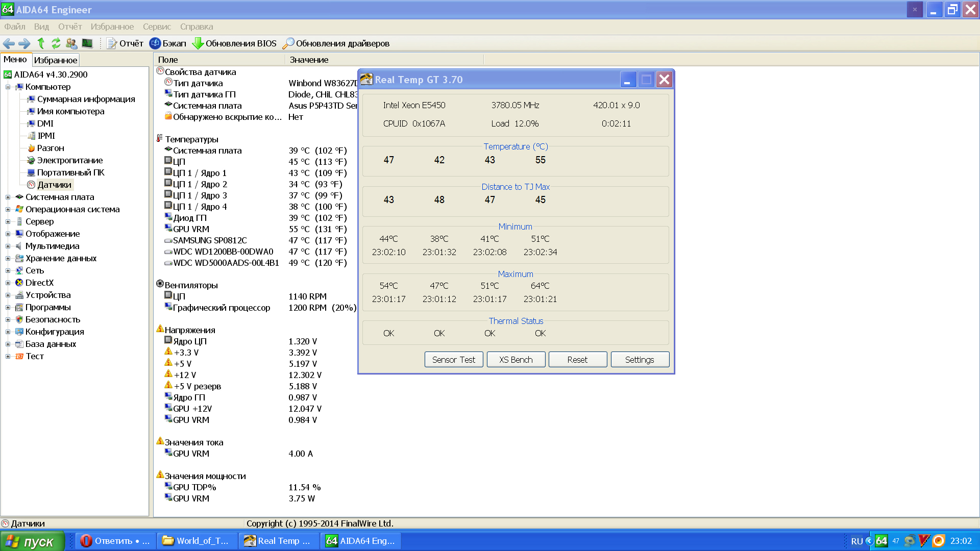The height and width of the screenshot is (551, 980).
Task: Collapse the Компьютер tree node
Action: [8, 87]
